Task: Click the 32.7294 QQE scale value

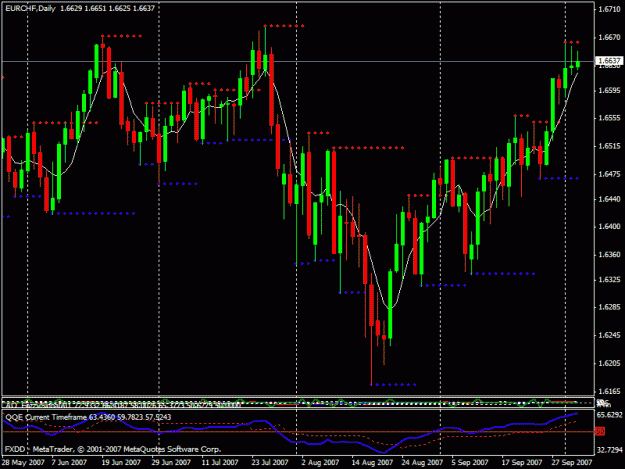Action: 609,450
